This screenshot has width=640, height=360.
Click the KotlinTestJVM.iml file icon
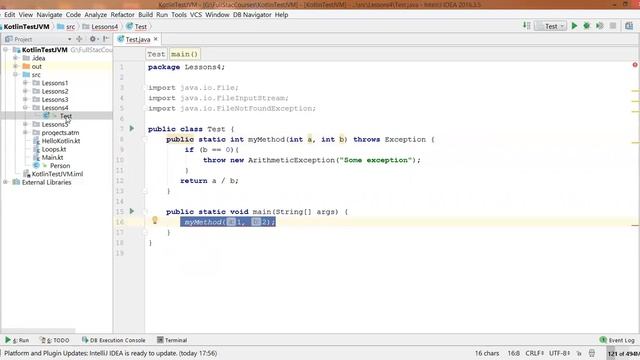pos(27,174)
